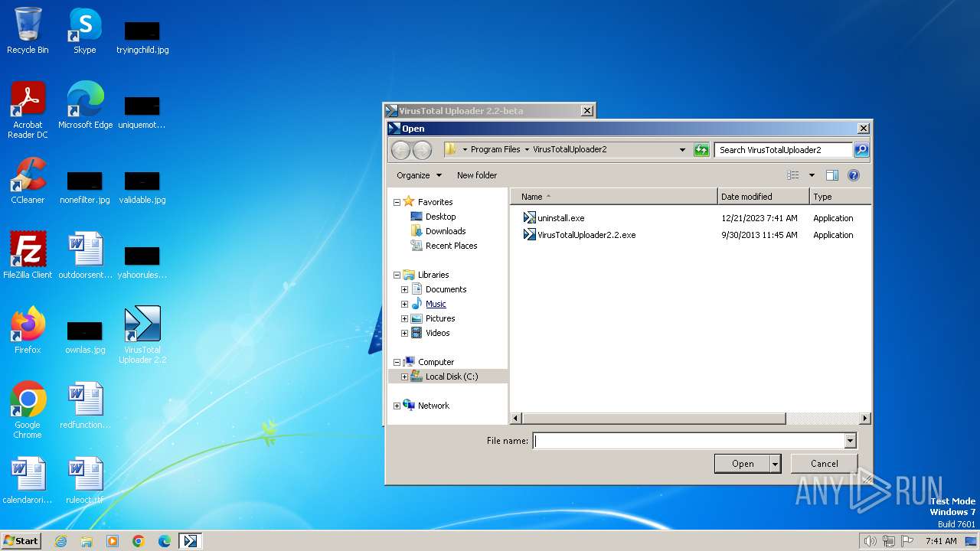
Task: Select Libraries in navigation pane
Action: tap(433, 275)
